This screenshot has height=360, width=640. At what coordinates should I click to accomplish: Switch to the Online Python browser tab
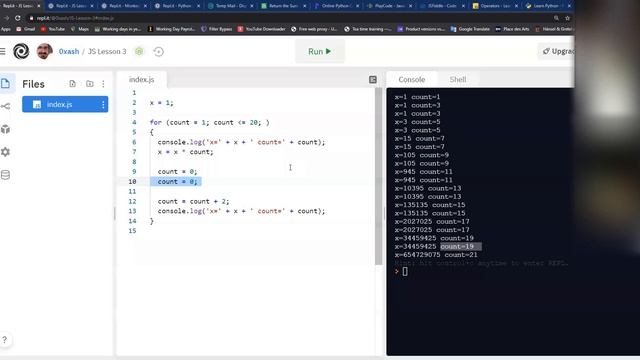(x=336, y=6)
